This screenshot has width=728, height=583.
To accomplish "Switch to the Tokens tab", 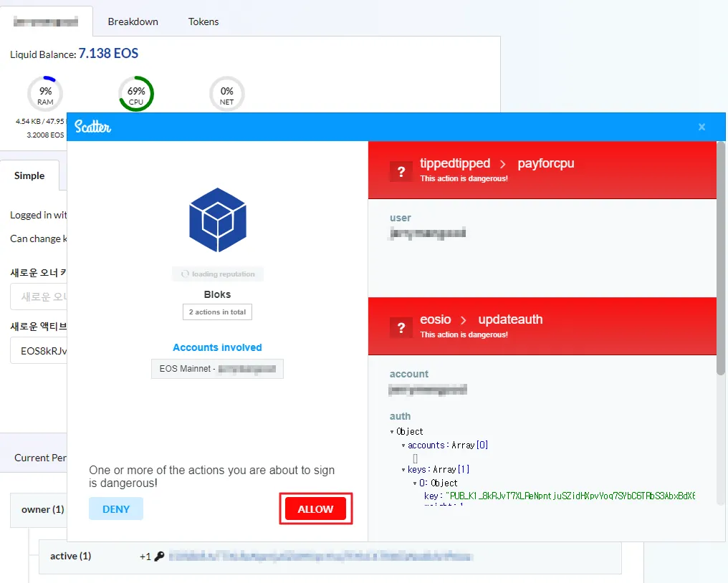I will [203, 21].
